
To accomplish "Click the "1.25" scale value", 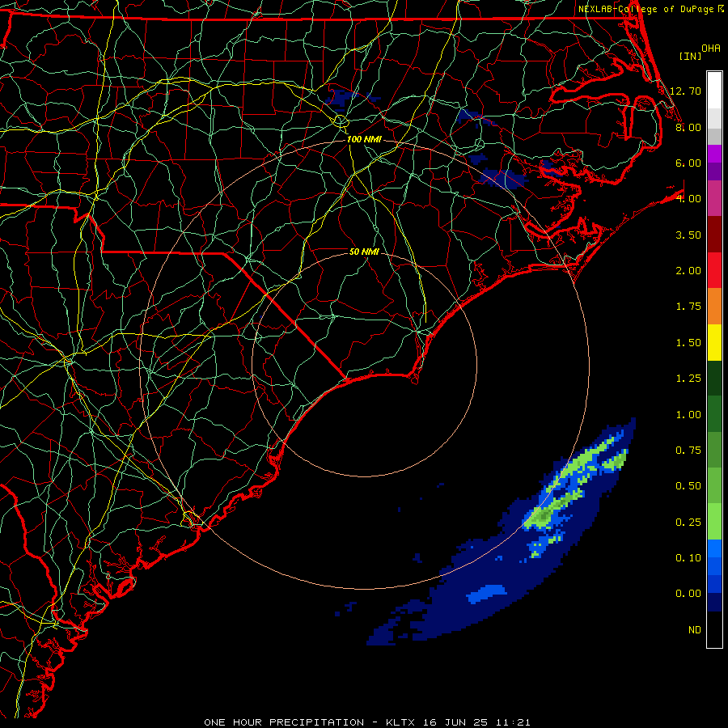I will point(688,379).
